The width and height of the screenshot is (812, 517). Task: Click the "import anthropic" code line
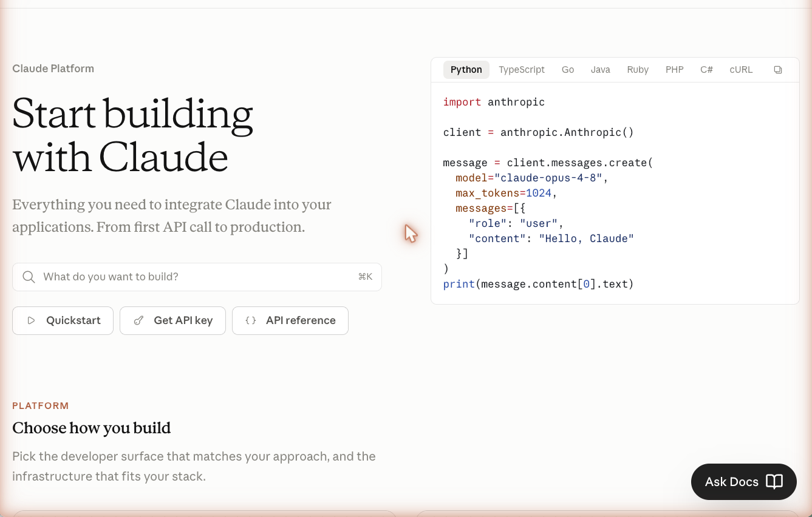coord(494,102)
